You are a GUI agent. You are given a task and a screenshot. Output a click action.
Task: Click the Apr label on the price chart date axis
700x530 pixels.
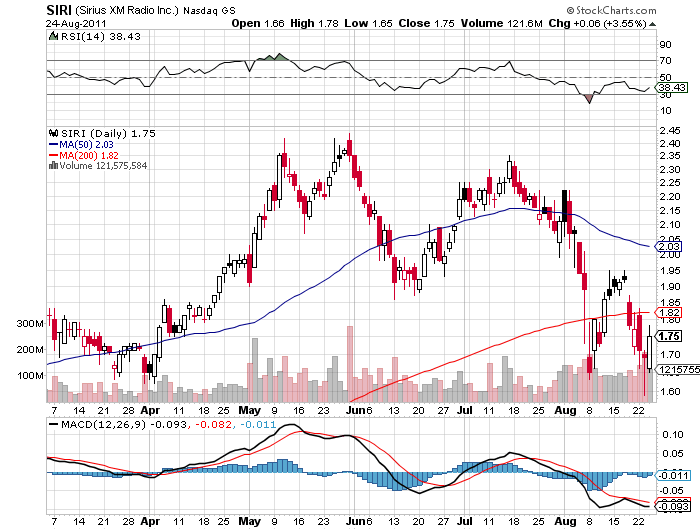[x=150, y=410]
